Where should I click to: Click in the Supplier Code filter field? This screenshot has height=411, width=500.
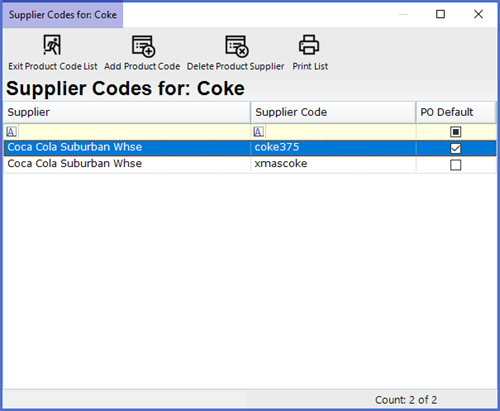tap(340, 132)
